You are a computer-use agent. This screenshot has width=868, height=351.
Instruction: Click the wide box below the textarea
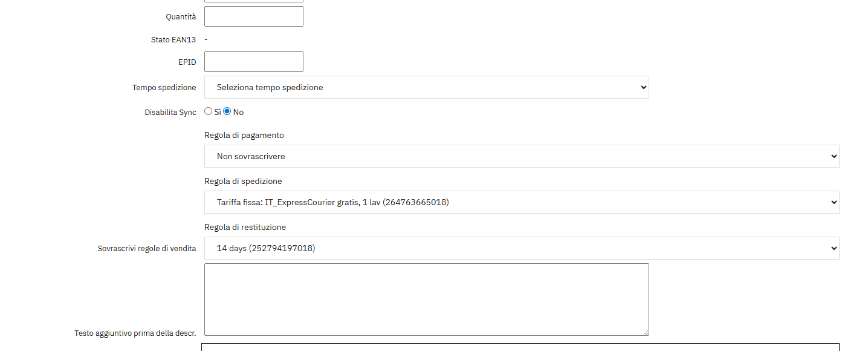(x=520, y=347)
